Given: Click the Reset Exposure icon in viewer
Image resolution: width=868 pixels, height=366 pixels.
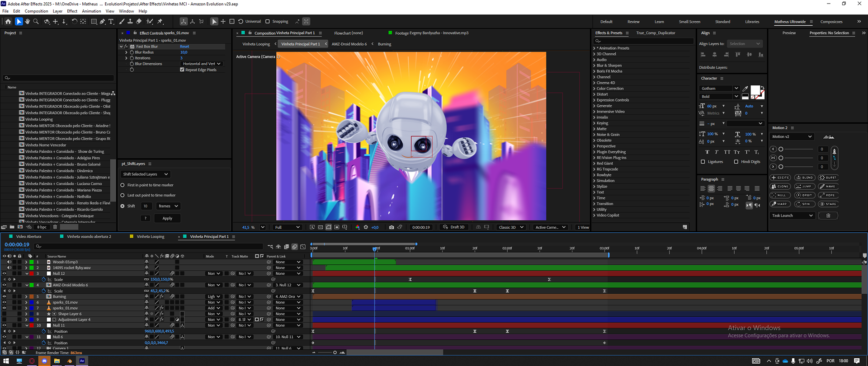Looking at the screenshot, I should click(x=366, y=227).
